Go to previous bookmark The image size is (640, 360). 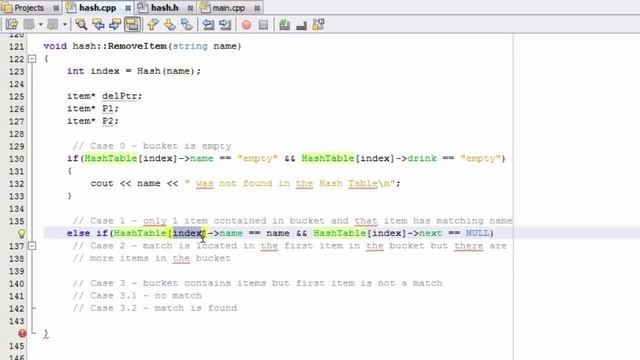point(153,24)
